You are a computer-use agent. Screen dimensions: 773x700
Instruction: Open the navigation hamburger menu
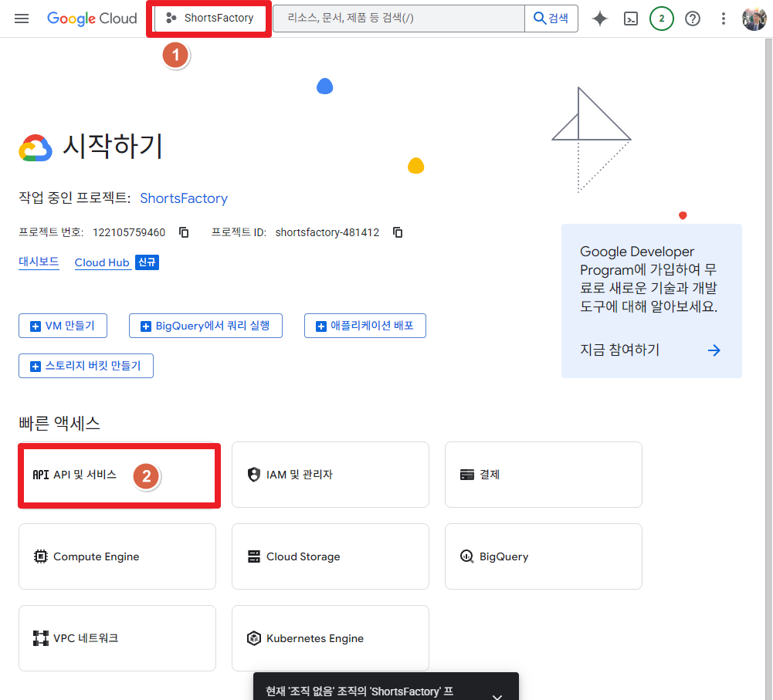pyautogui.click(x=21, y=18)
